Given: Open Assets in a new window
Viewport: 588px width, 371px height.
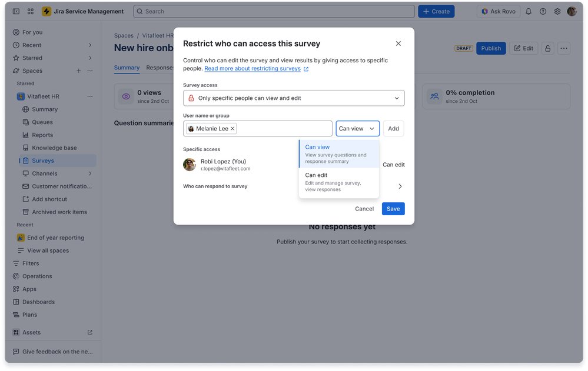Looking at the screenshot, I should coord(90,332).
